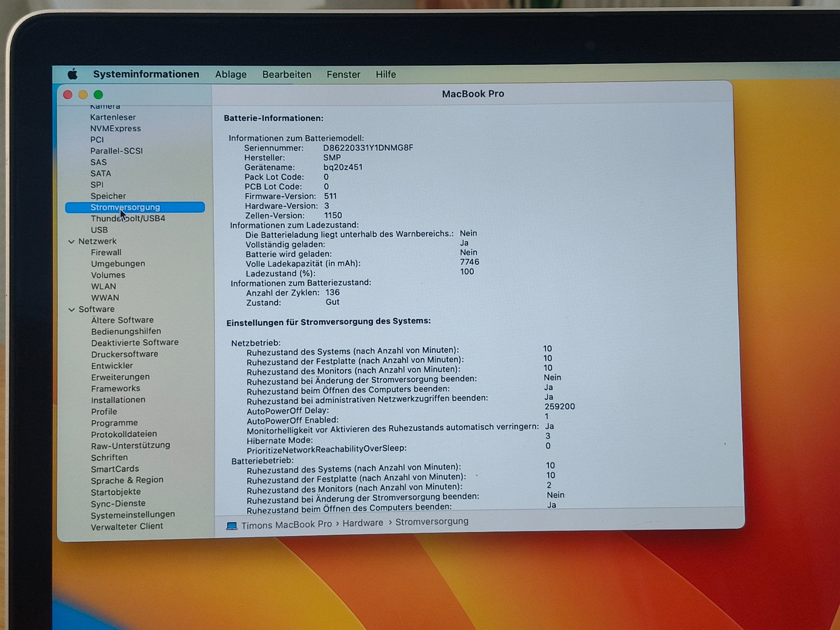Select USB in the sidebar
This screenshot has height=630, width=840.
coord(99,230)
